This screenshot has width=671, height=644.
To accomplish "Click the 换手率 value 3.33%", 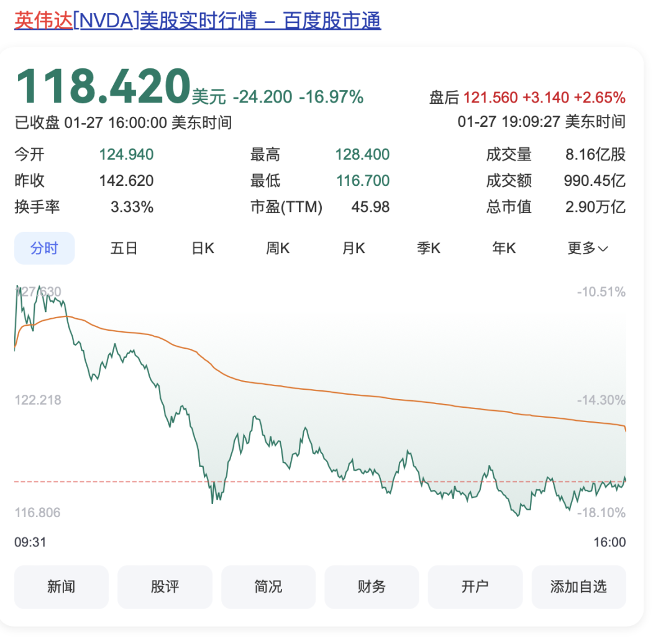I will (x=132, y=207).
